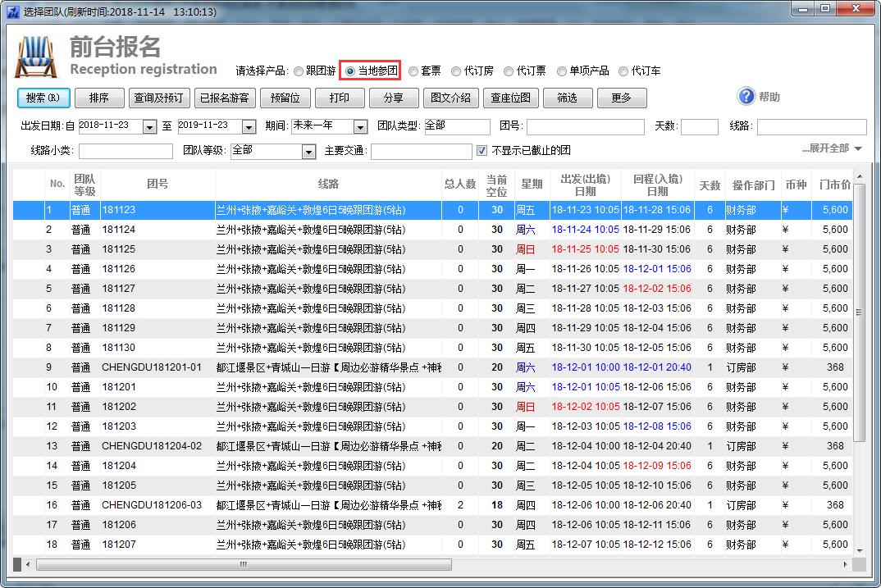Open the 团队等级 dropdown list
Viewport: 881px width, 588px height.
(308, 152)
